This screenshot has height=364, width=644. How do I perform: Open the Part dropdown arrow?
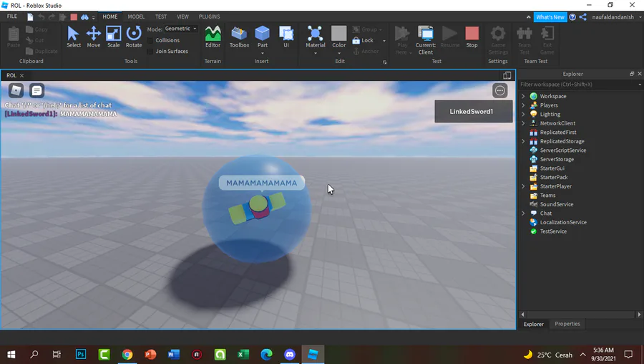(x=262, y=53)
